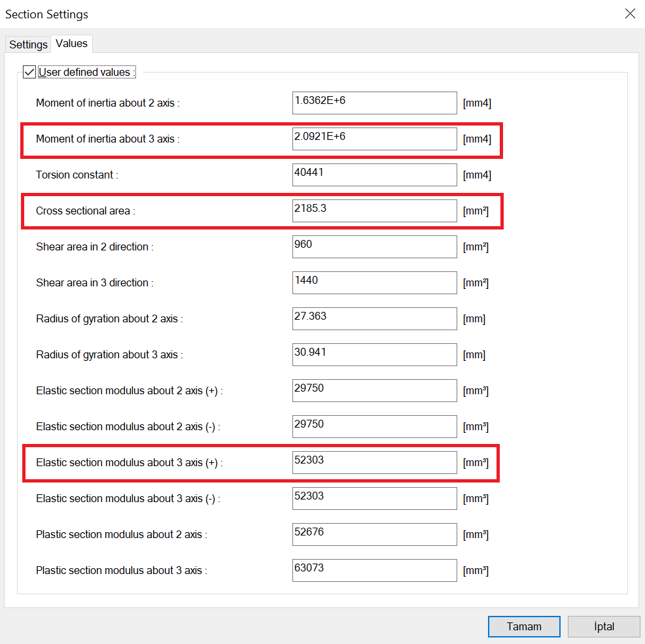Edit Moment of inertia about 2 axis field
645x644 pixels.
pos(374,103)
